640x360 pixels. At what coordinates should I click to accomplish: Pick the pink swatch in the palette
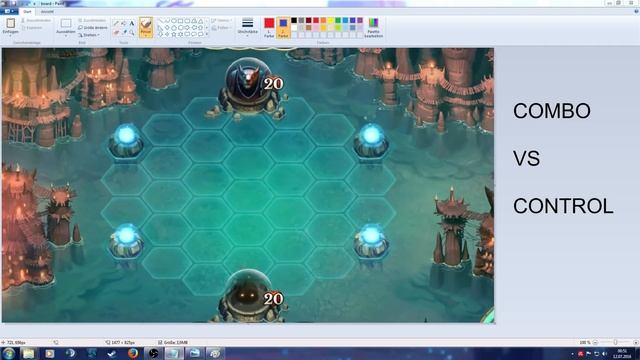point(316,28)
